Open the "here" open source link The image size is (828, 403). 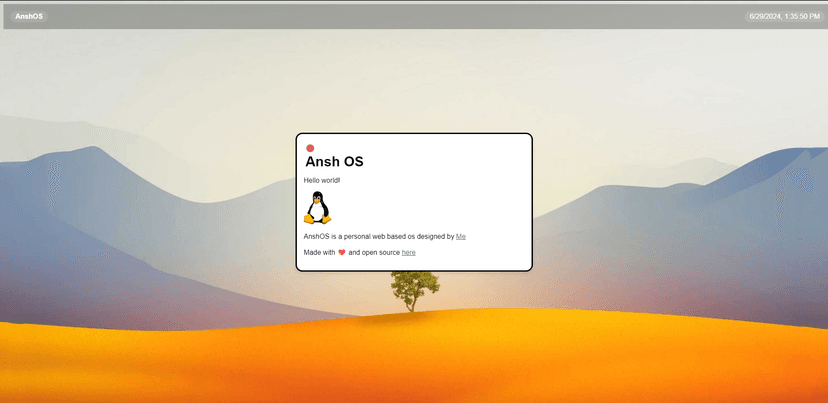[408, 252]
